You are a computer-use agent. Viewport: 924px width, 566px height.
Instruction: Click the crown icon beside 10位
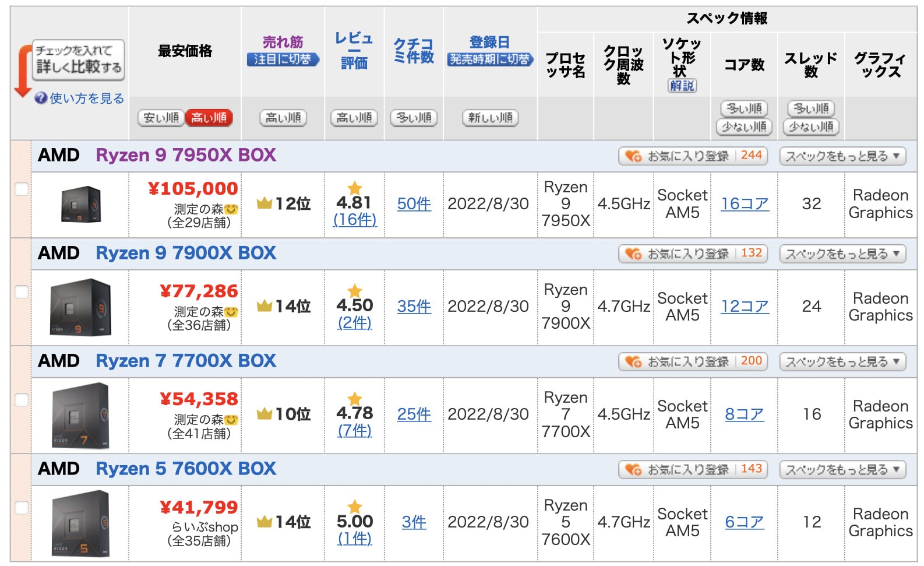[264, 413]
